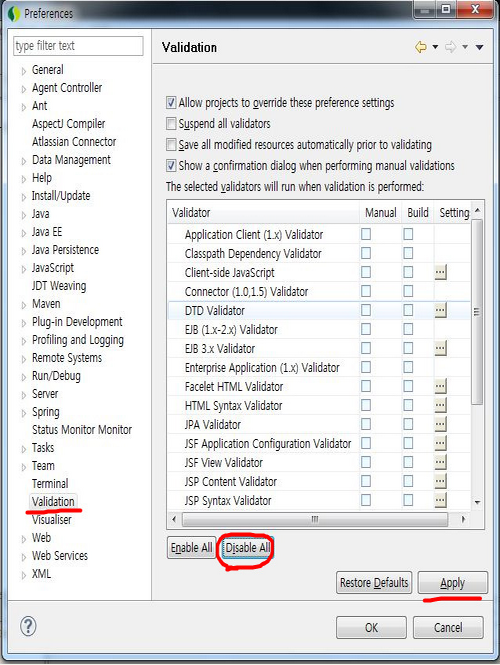
Task: Open settings for EJB 3.x Validator
Action: [440, 348]
